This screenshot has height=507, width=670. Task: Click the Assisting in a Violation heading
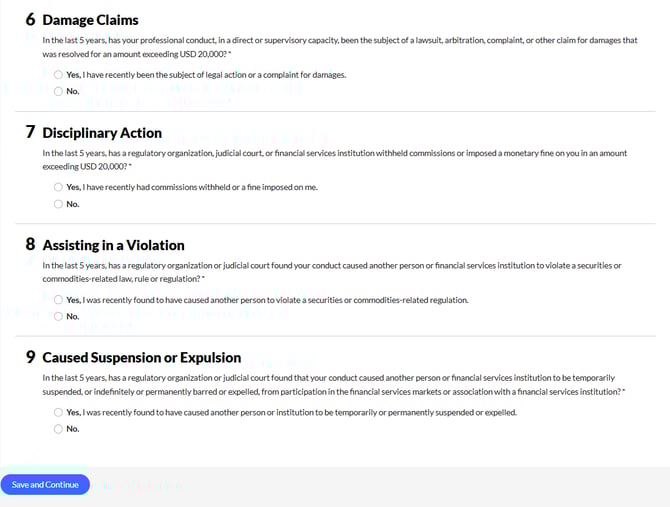tap(113, 245)
